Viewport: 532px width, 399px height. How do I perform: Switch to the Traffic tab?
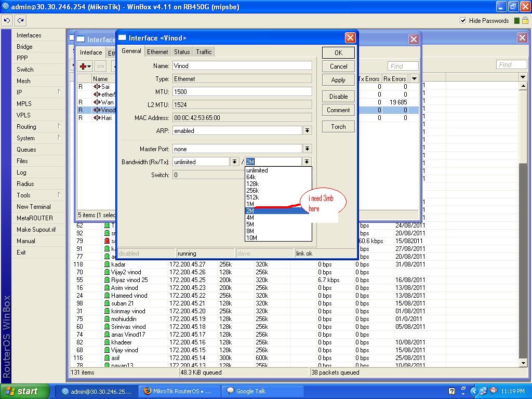pos(204,52)
